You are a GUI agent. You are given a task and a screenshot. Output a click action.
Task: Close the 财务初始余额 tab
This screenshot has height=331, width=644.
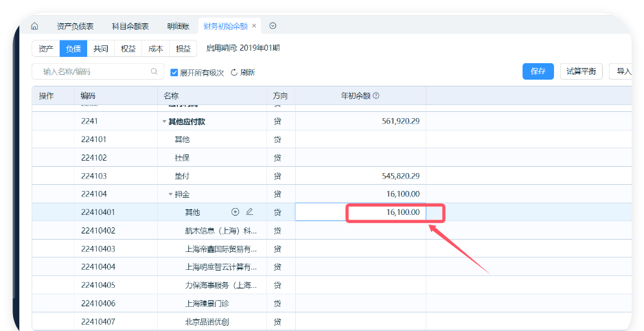pos(254,26)
